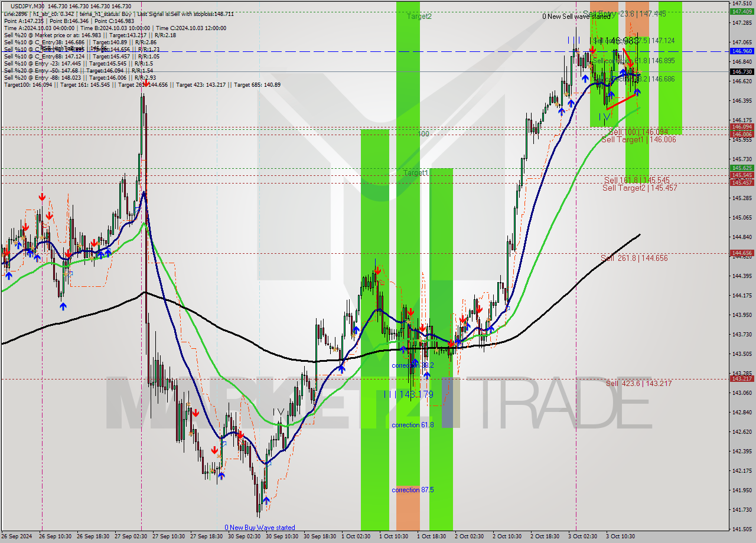756x543 pixels.
Task: Click the '2 Oct 10:30' time label
Action: (x=507, y=537)
